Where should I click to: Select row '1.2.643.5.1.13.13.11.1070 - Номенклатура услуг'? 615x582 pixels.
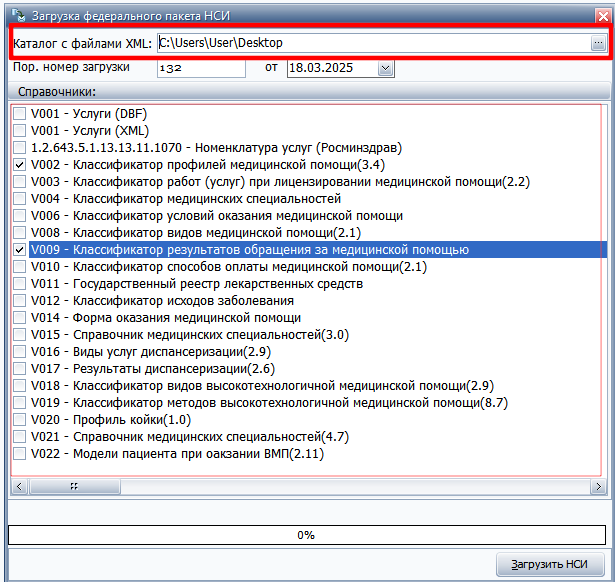pos(217,148)
